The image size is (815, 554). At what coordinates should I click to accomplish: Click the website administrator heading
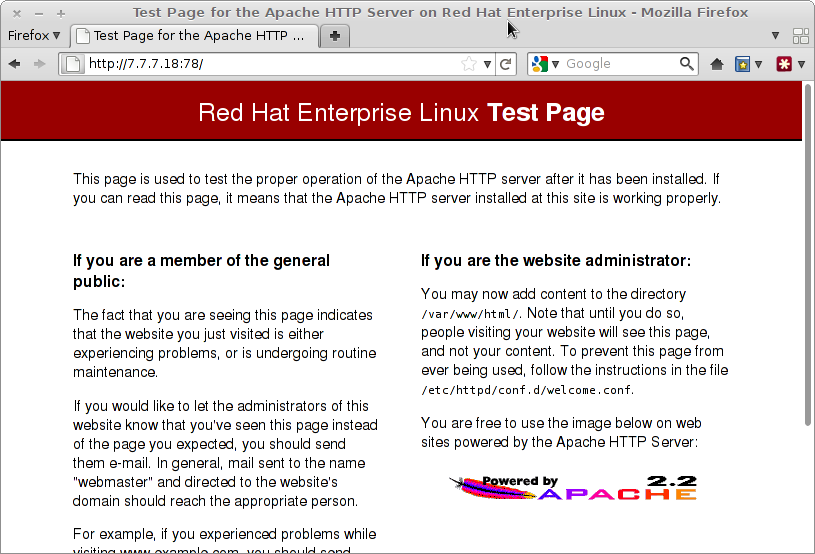pos(556,260)
